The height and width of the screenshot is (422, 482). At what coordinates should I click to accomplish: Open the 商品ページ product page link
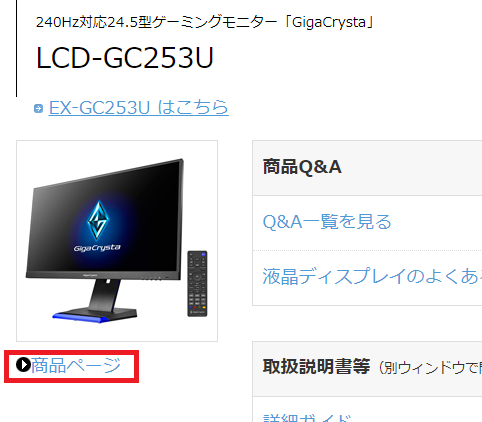[x=76, y=365]
